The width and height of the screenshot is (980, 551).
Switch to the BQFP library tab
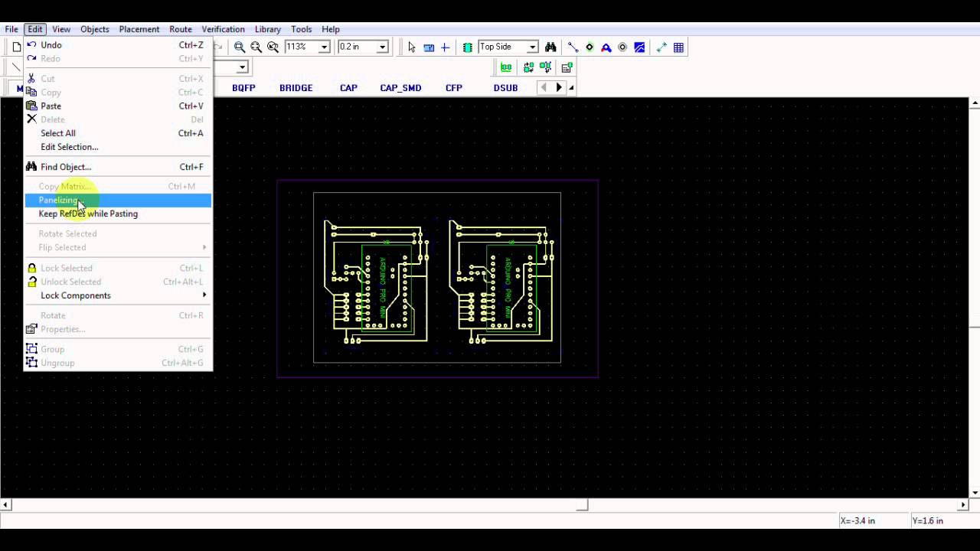pos(243,88)
